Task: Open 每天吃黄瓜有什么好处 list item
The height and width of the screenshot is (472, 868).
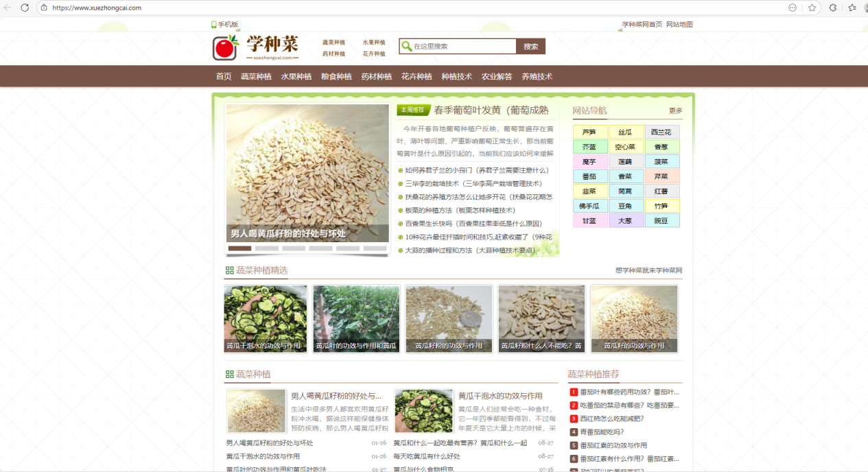Action: tap(427, 456)
